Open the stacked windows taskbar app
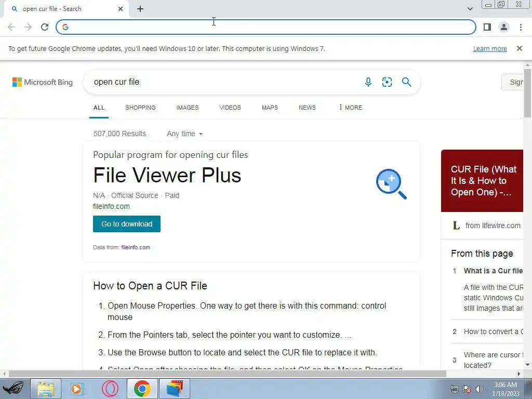 pos(175,389)
